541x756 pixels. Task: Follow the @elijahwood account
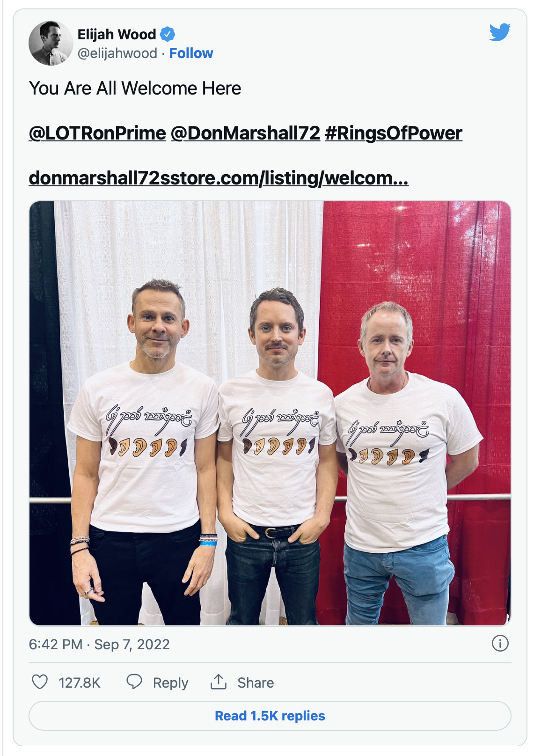[191, 53]
